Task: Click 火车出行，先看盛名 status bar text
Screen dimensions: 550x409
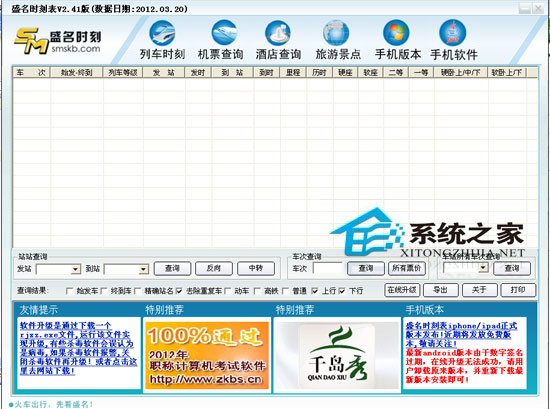Action: (51, 404)
